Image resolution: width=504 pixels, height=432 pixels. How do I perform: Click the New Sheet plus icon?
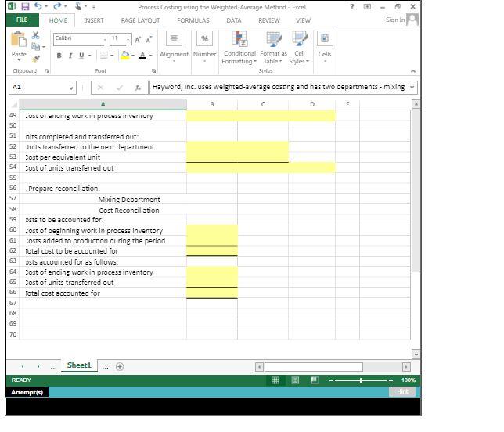coord(120,366)
